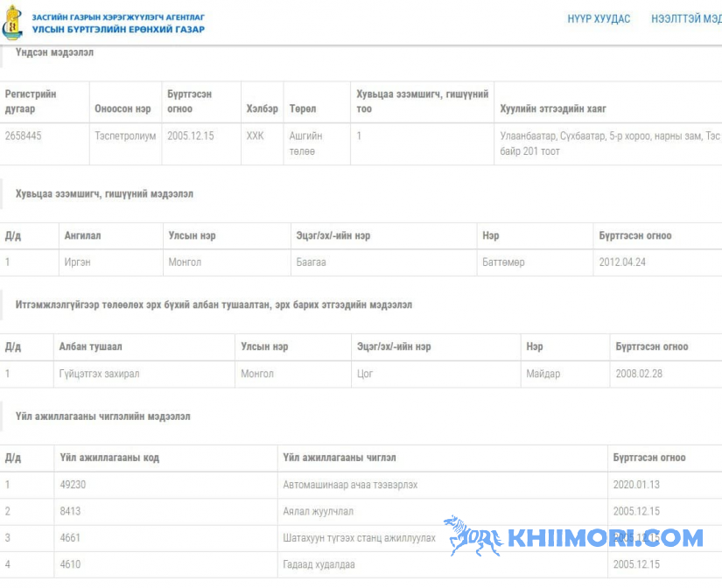Click the Албан тушаал column header
The height and width of the screenshot is (588, 722).
click(90, 346)
